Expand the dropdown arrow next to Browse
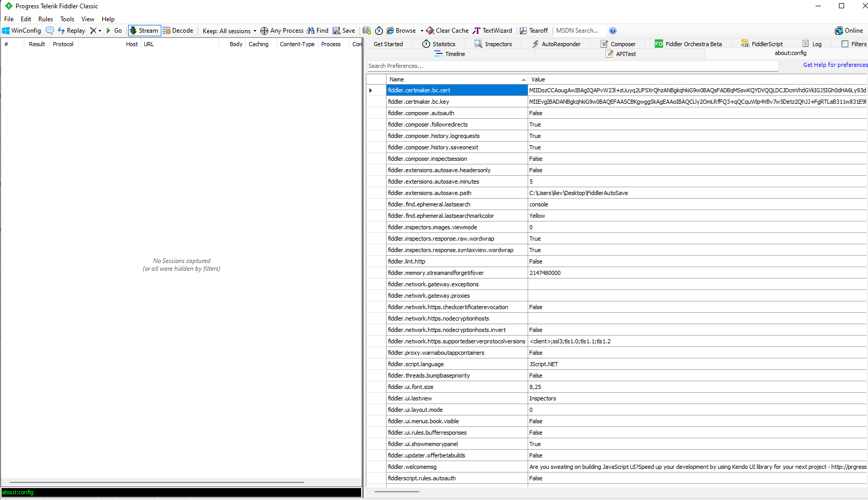Image resolution: width=868 pixels, height=500 pixels. click(422, 31)
